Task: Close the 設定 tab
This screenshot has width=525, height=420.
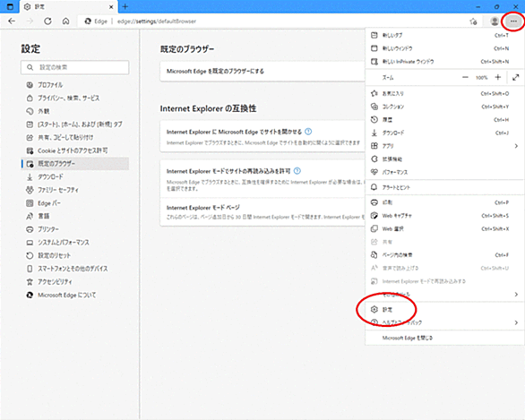Action: (111, 6)
